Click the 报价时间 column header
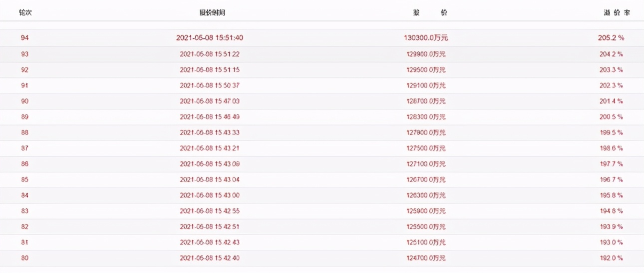This screenshot has width=644, height=273. 212,12
